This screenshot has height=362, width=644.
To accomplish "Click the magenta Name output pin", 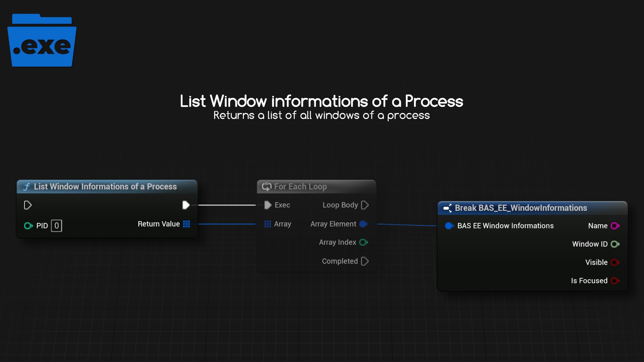I will coord(614,226).
